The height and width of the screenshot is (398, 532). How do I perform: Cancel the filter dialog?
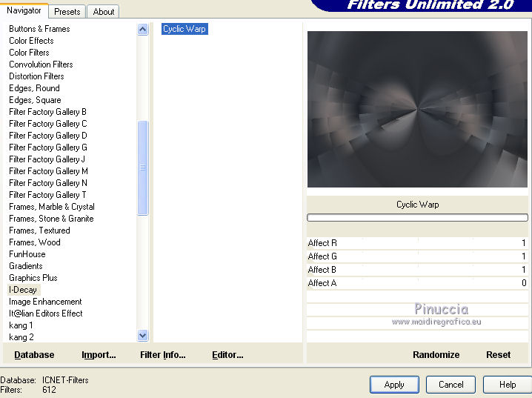tap(450, 385)
